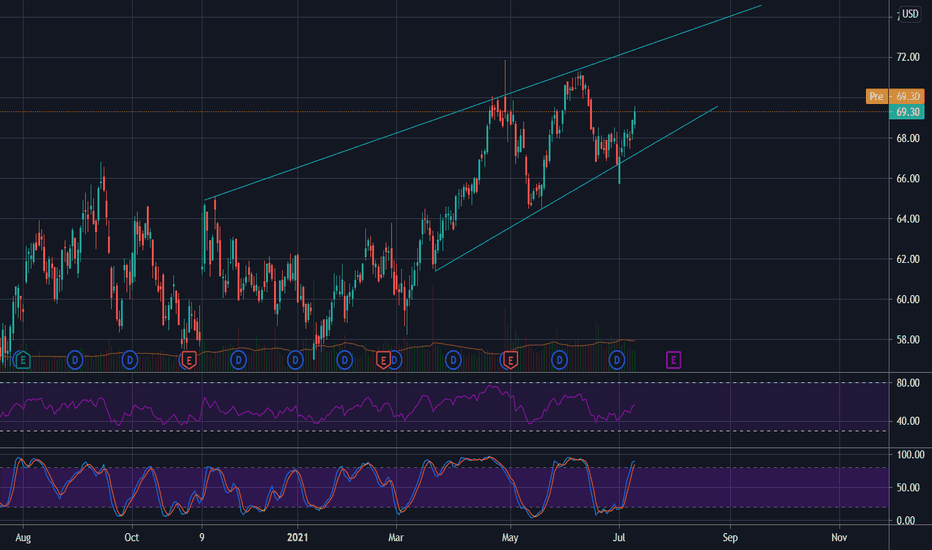Click the 58.00 price axis label

click(x=908, y=340)
